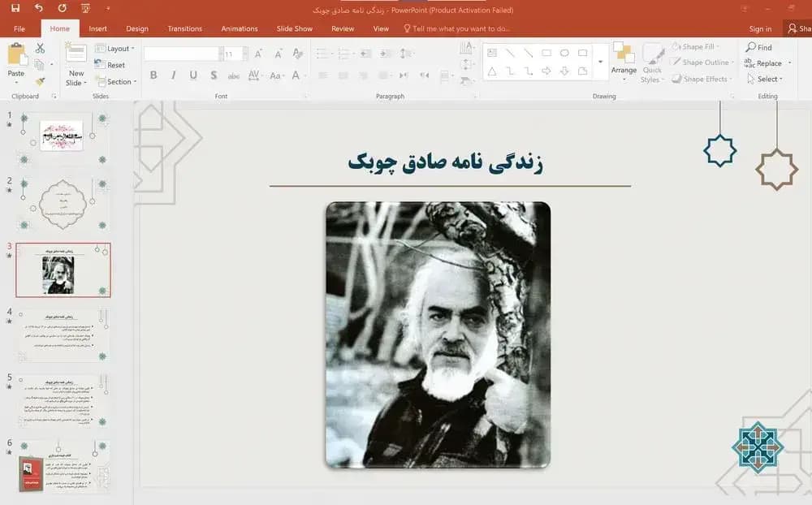812x505 pixels.
Task: Expand the shapes gallery More arrow
Action: 600,62
